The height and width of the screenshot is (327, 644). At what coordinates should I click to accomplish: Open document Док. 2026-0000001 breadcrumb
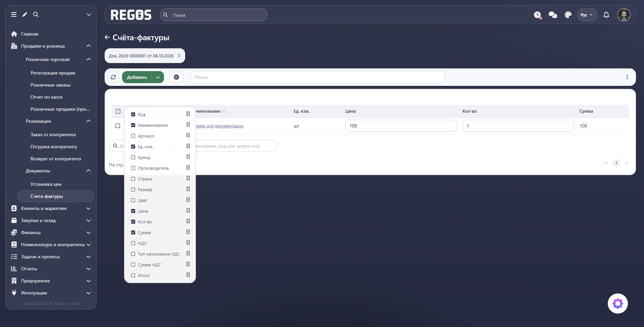[x=145, y=56]
